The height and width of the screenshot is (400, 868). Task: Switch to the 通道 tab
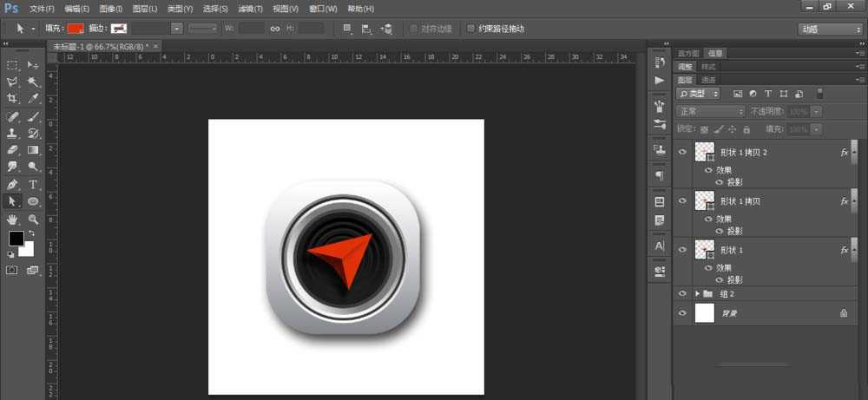click(x=708, y=80)
